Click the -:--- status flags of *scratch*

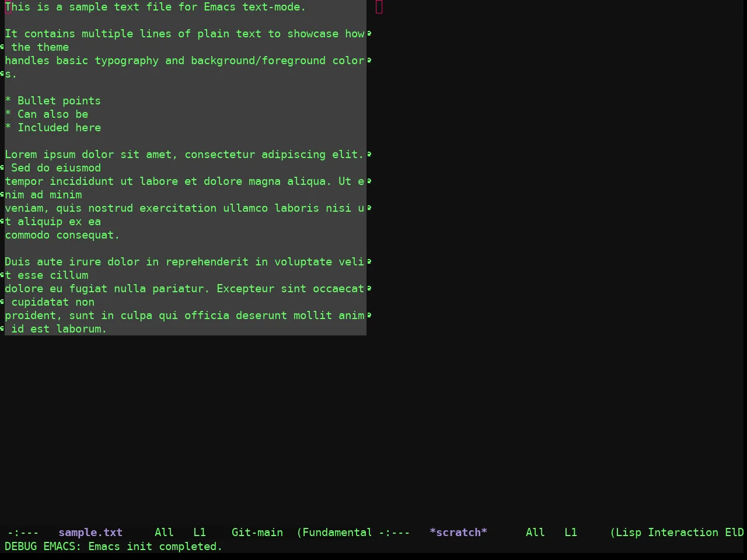[x=395, y=533]
